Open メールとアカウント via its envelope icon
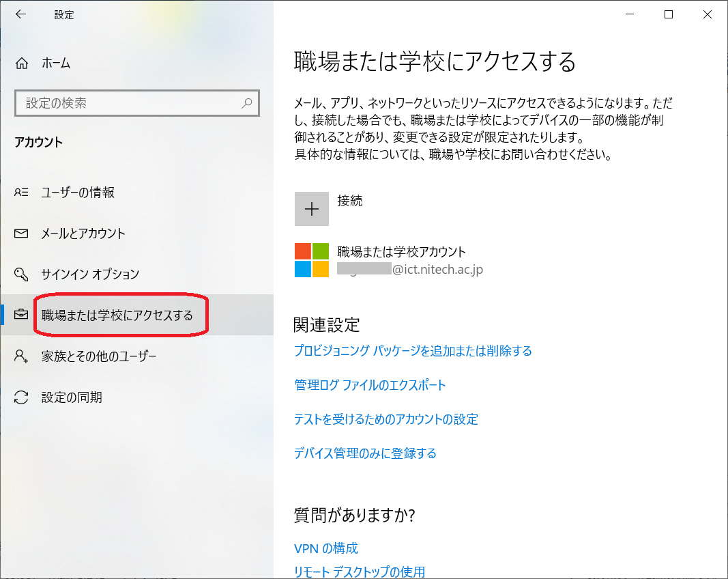The image size is (728, 579). [x=20, y=233]
